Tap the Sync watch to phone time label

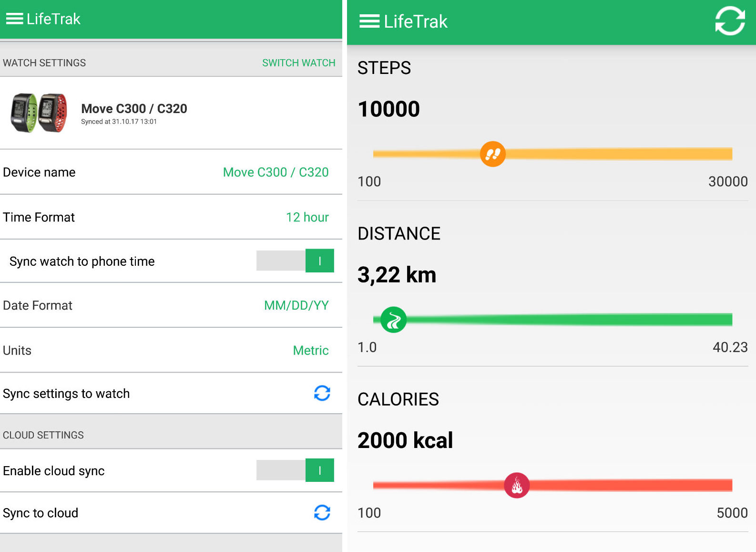[x=82, y=261]
